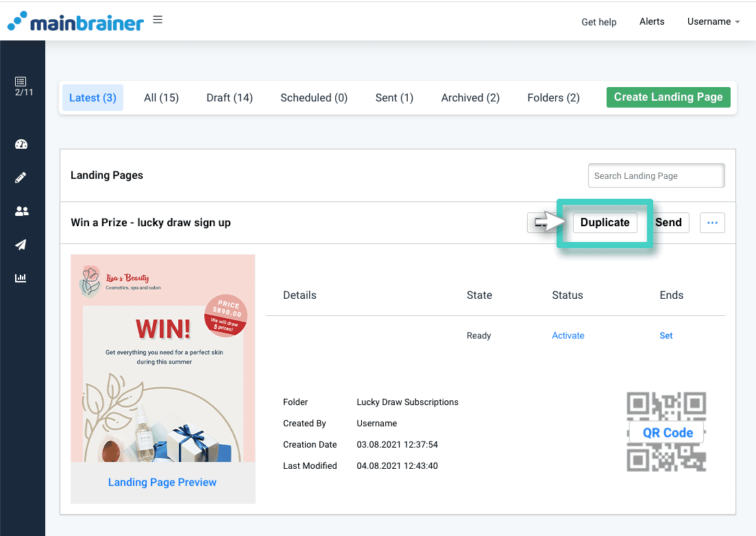Click the Activate status link

[x=568, y=335]
